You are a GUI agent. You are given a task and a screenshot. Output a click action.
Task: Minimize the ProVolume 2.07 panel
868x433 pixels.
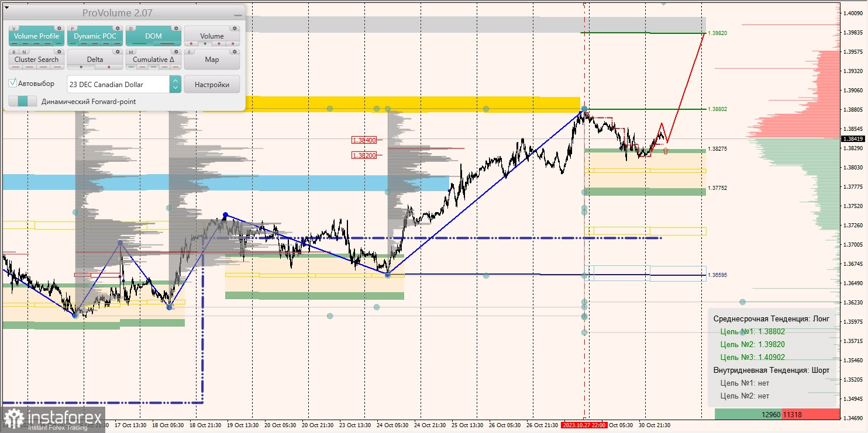238,15
